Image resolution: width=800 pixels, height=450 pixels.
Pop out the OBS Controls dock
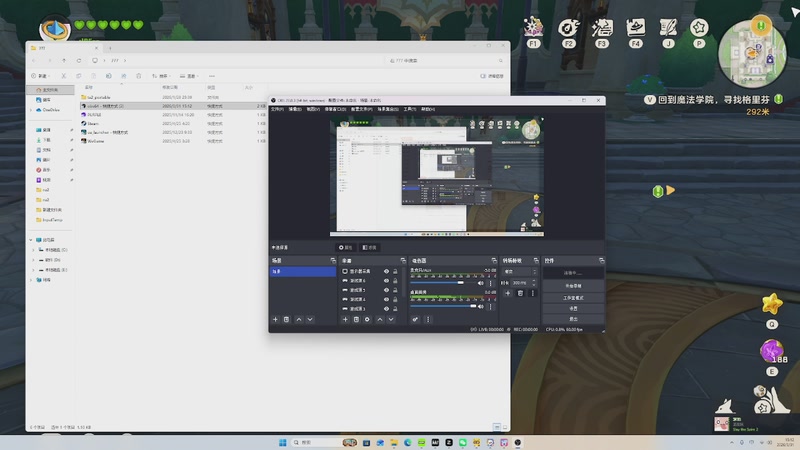point(602,261)
